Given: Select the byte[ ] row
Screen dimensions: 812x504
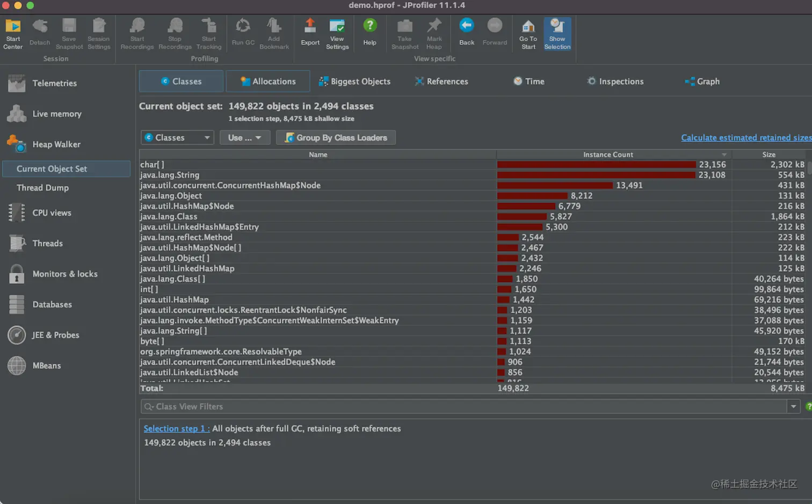Looking at the screenshot, I should pos(473,341).
